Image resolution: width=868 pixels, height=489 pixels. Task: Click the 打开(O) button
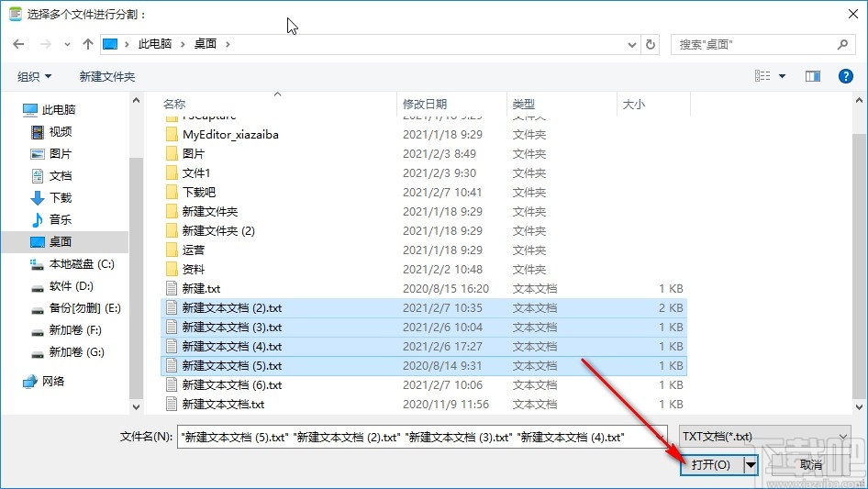(x=712, y=465)
